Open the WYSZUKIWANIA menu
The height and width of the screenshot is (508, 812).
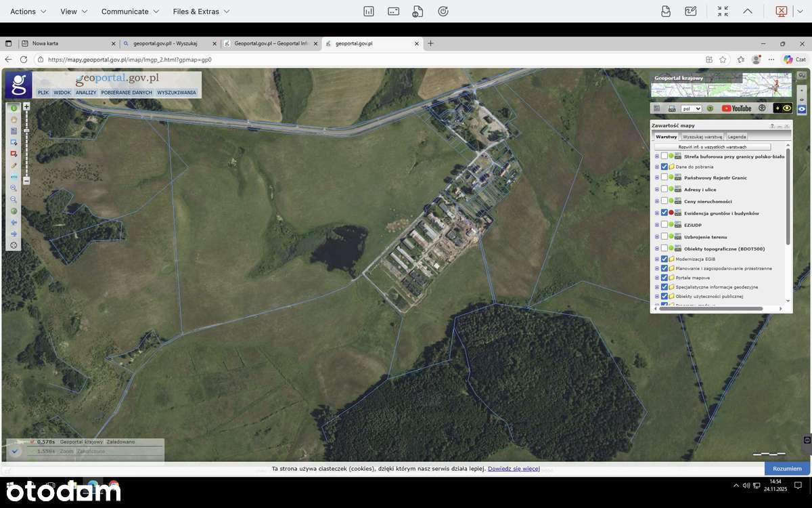click(x=177, y=93)
